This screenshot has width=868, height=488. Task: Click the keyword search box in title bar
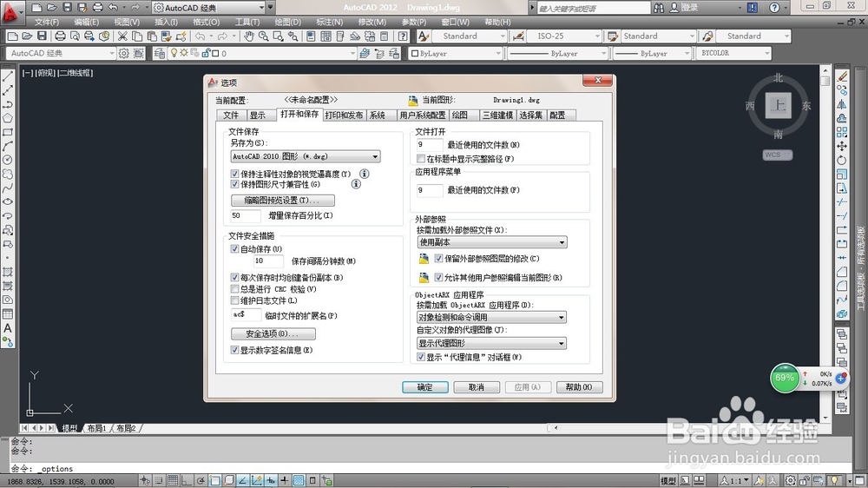(x=594, y=8)
